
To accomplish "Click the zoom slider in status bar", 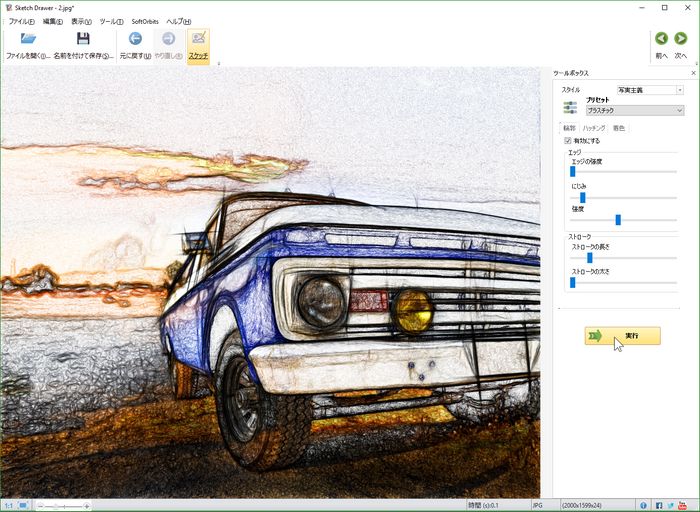I will click(x=63, y=506).
